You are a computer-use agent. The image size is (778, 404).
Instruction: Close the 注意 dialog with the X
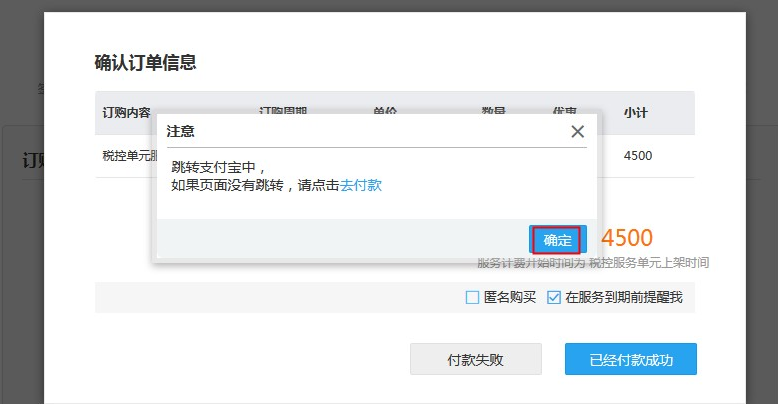point(577,132)
